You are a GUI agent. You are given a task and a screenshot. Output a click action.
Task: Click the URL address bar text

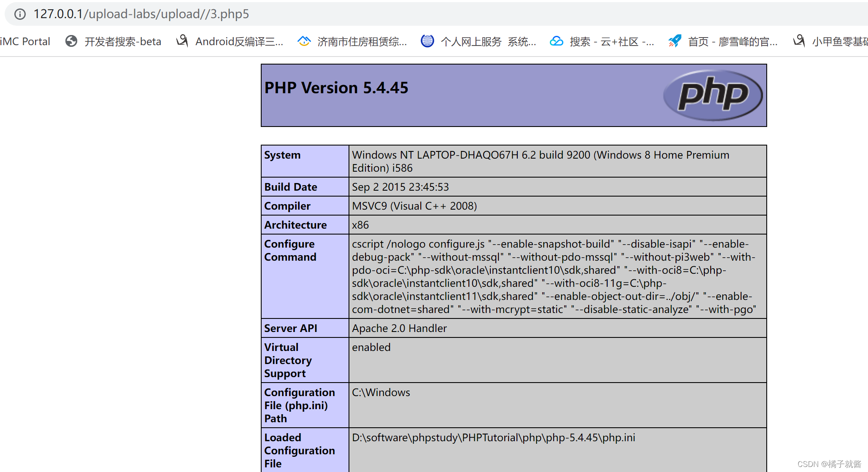[x=141, y=14]
